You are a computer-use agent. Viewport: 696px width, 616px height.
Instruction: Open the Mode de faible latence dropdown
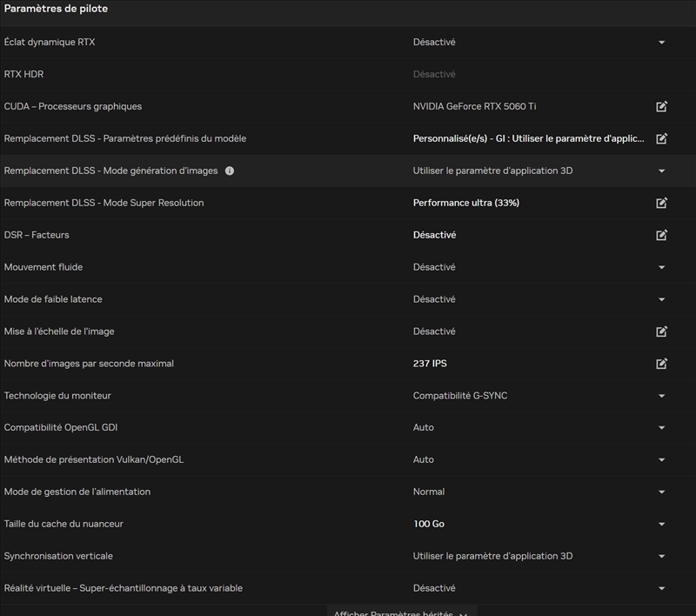pos(661,299)
